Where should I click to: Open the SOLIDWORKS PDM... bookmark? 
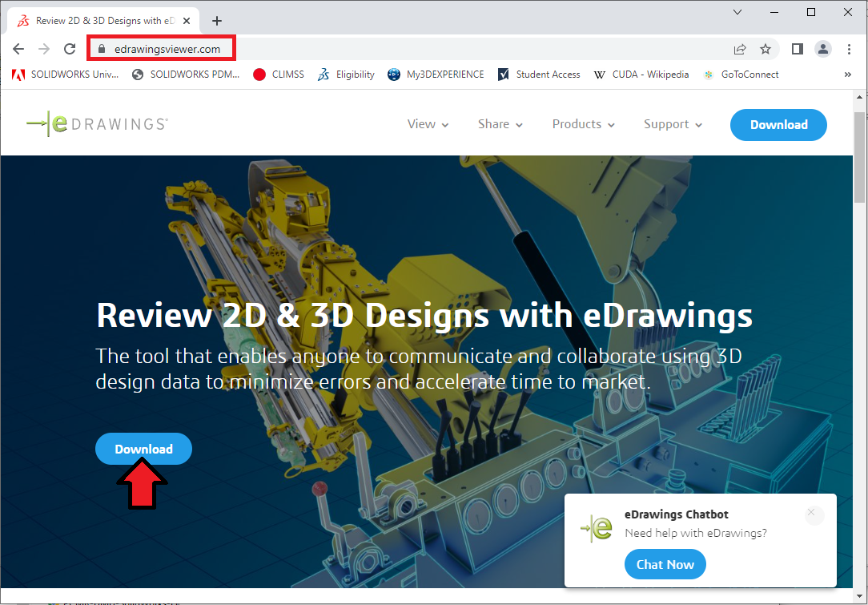186,75
